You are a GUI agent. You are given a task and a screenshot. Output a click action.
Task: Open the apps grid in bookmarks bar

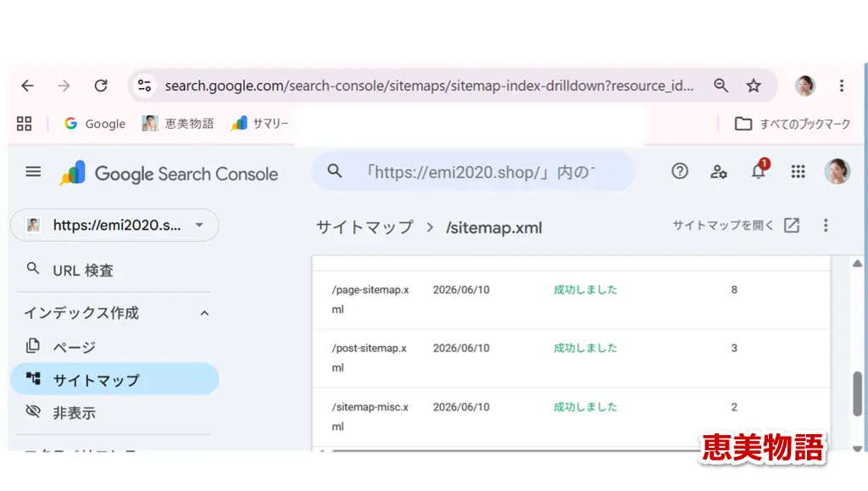point(25,124)
